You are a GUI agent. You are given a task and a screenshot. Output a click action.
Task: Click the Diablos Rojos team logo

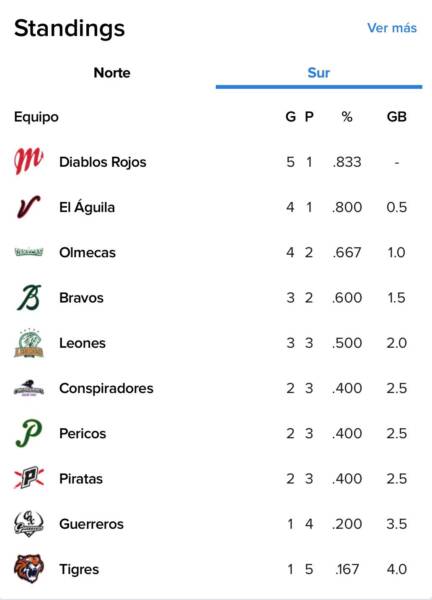point(29,161)
